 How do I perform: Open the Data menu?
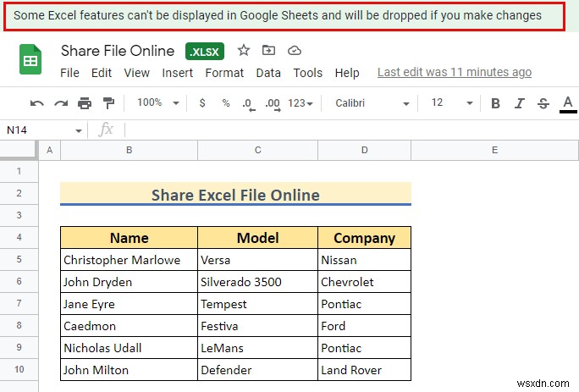pyautogui.click(x=268, y=73)
